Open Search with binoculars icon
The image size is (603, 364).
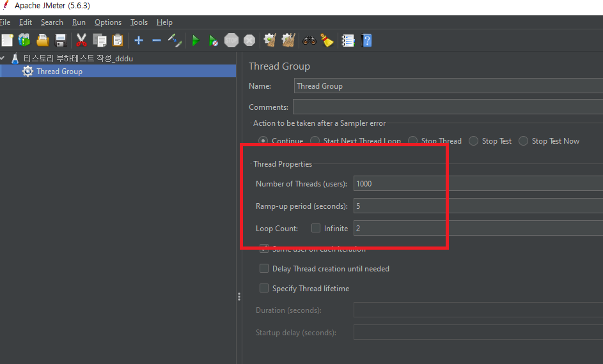[x=309, y=40]
